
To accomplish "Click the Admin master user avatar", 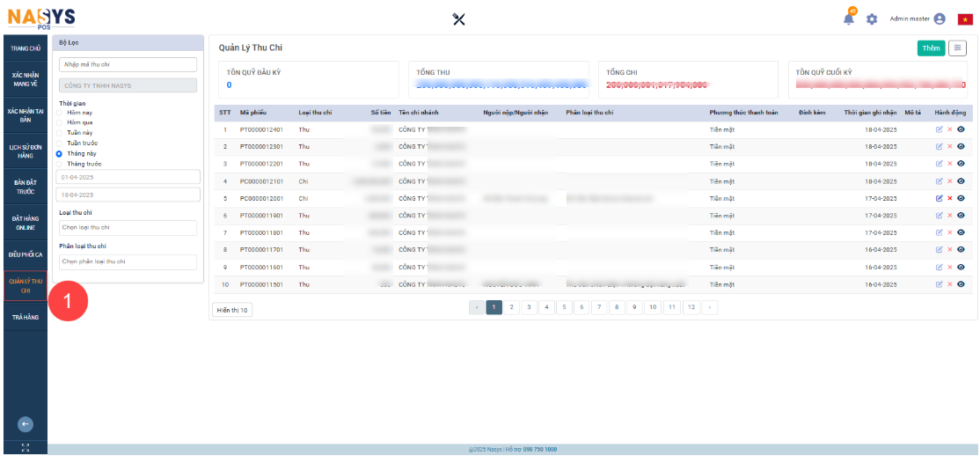I will coord(940,19).
